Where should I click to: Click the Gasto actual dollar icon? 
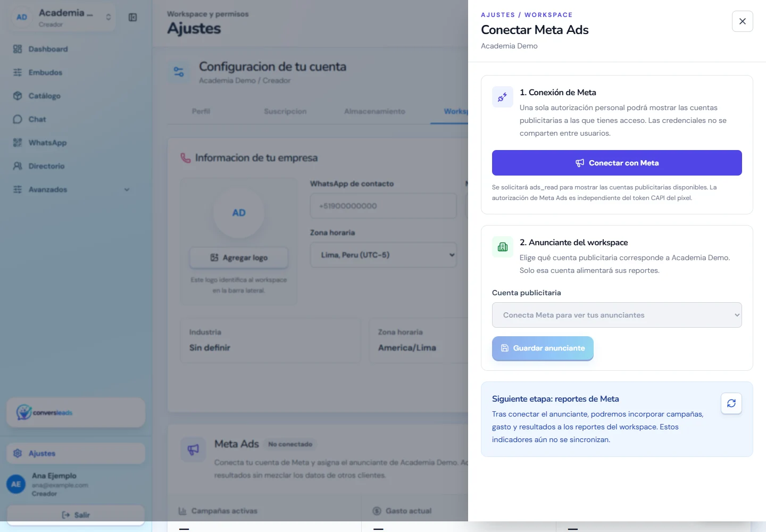coord(377,511)
